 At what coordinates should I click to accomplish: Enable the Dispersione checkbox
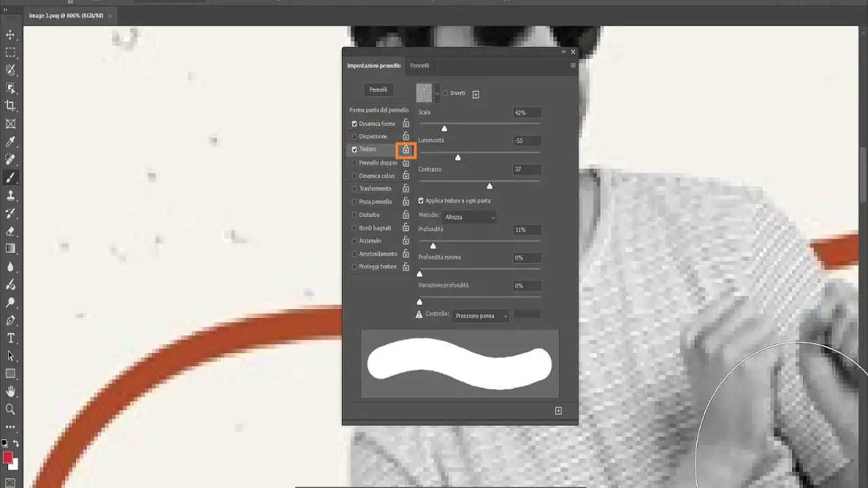[x=354, y=137]
